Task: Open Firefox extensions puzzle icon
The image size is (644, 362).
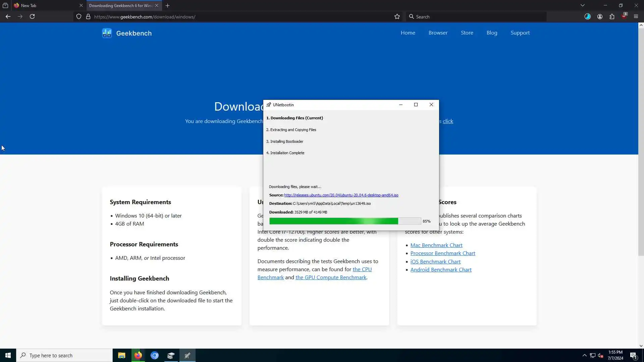Action: [x=612, y=17]
